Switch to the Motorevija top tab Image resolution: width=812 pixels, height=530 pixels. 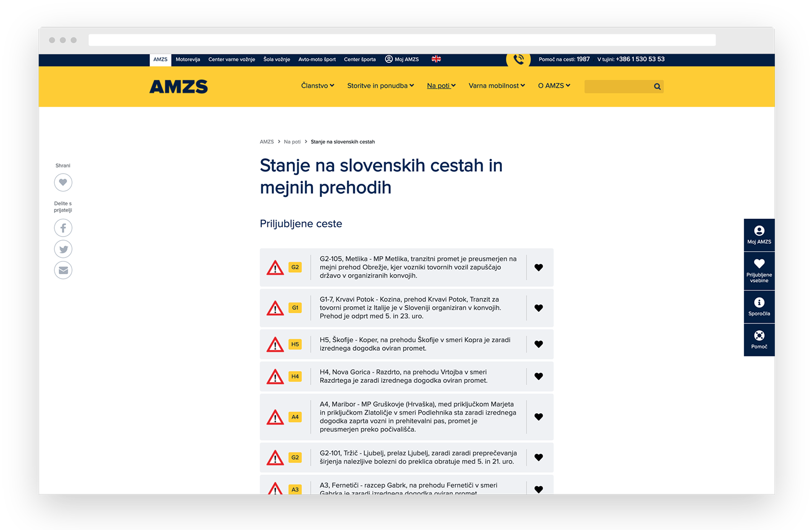(x=188, y=59)
